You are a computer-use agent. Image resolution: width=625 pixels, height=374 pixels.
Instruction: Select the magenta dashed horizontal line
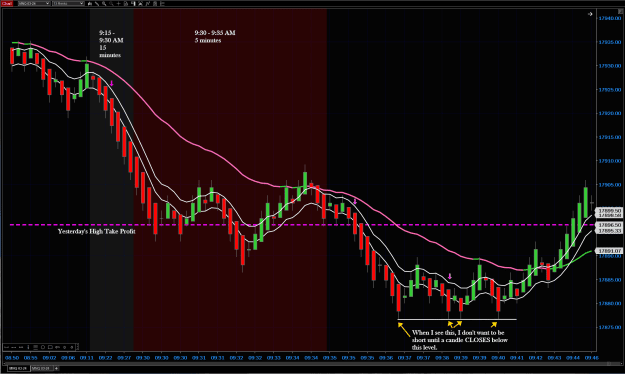303,225
